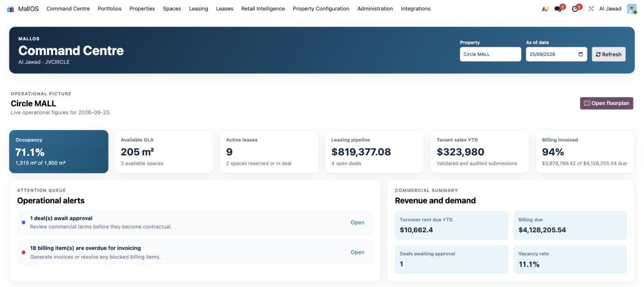Viewport: 644px width, 287px height.
Task: Click the Al Jawad user name
Action: tap(610, 9)
